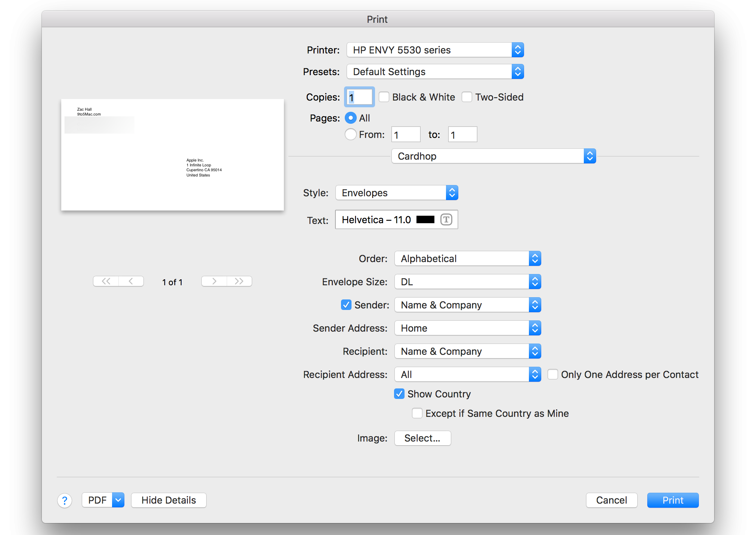Viewport: 756px width, 535px height.
Task: Jump to the last preview page
Action: [239, 281]
